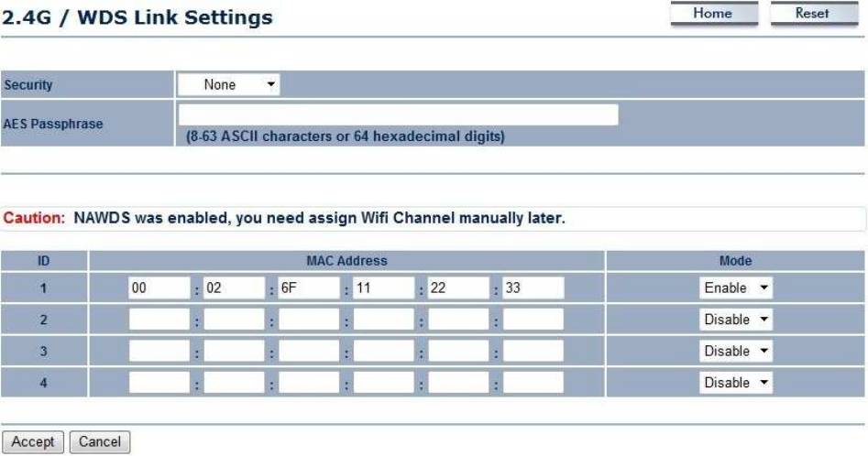
Task: Click MAC octet field containing 22
Action: [458, 288]
